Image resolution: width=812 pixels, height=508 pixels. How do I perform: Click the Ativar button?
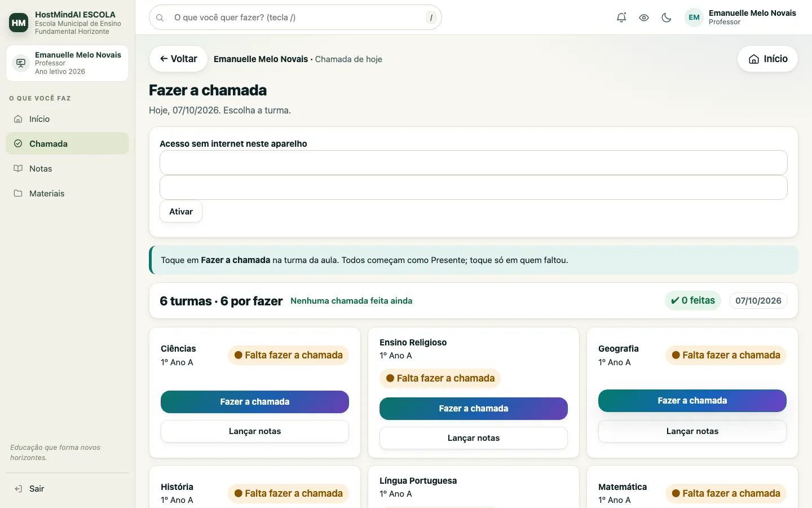point(181,212)
